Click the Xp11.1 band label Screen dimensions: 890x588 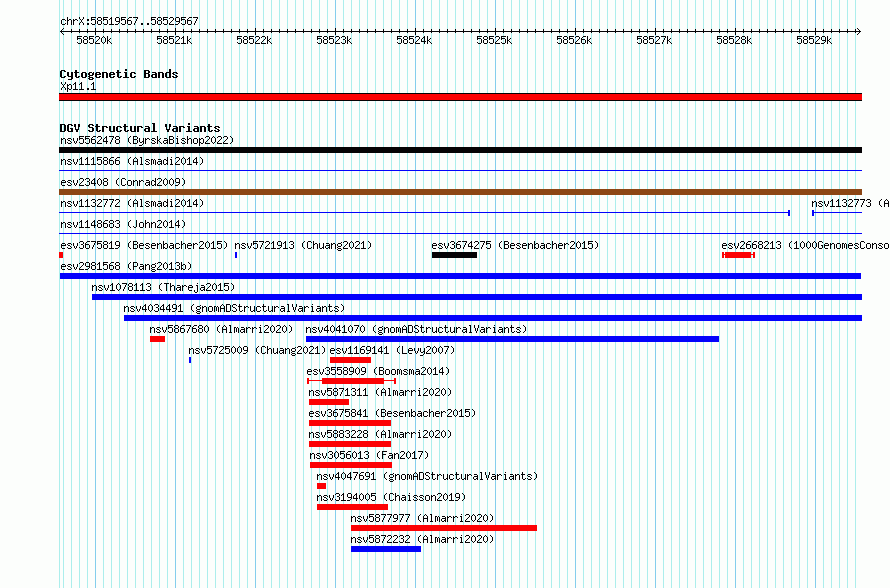click(x=78, y=86)
